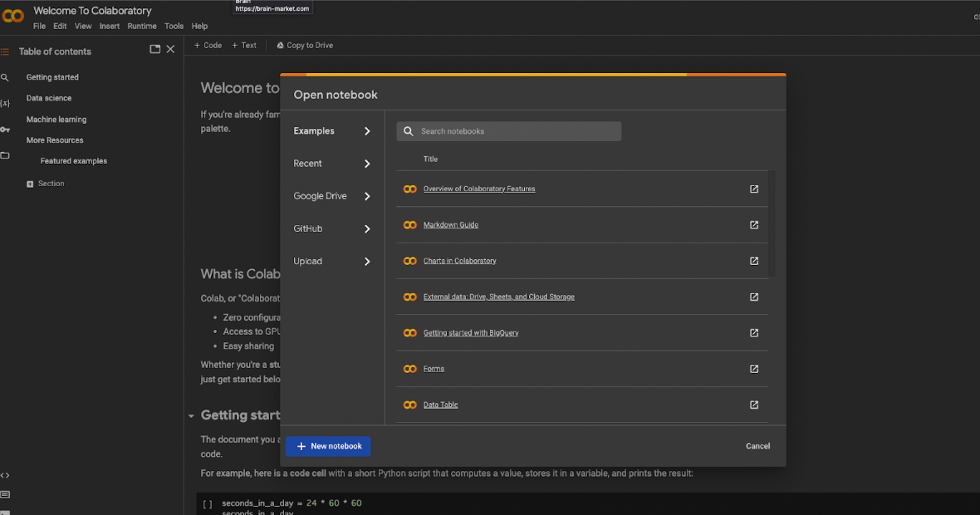Viewport: 980px width, 515px height.
Task: Go to Machine learning in contents
Action: (x=56, y=120)
